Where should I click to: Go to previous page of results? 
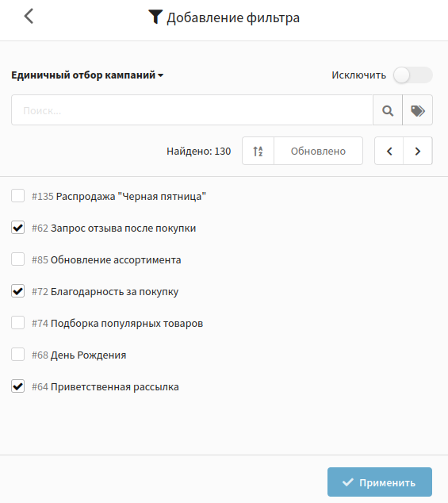[x=389, y=151]
